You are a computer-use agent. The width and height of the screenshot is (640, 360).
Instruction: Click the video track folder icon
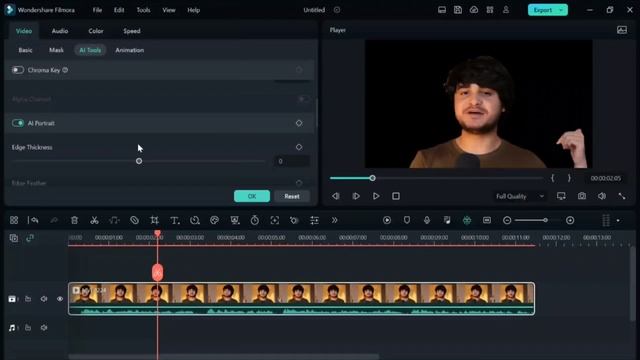(x=28, y=299)
